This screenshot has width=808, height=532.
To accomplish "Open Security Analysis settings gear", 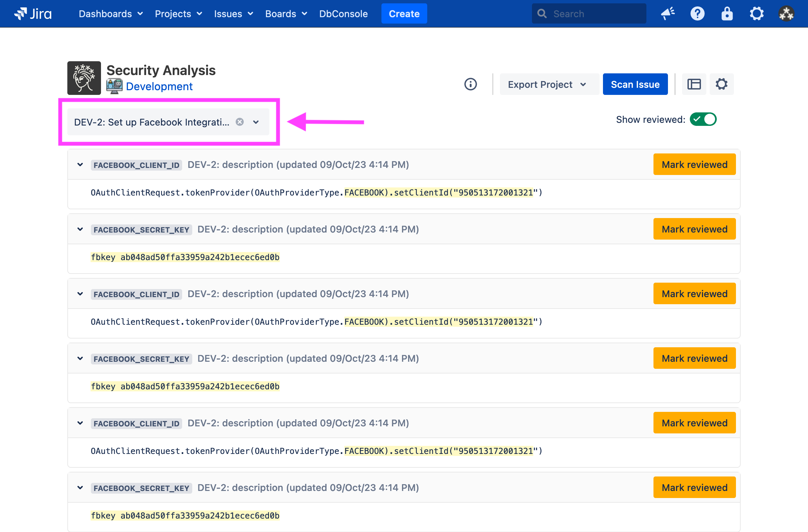I will pyautogui.click(x=721, y=84).
